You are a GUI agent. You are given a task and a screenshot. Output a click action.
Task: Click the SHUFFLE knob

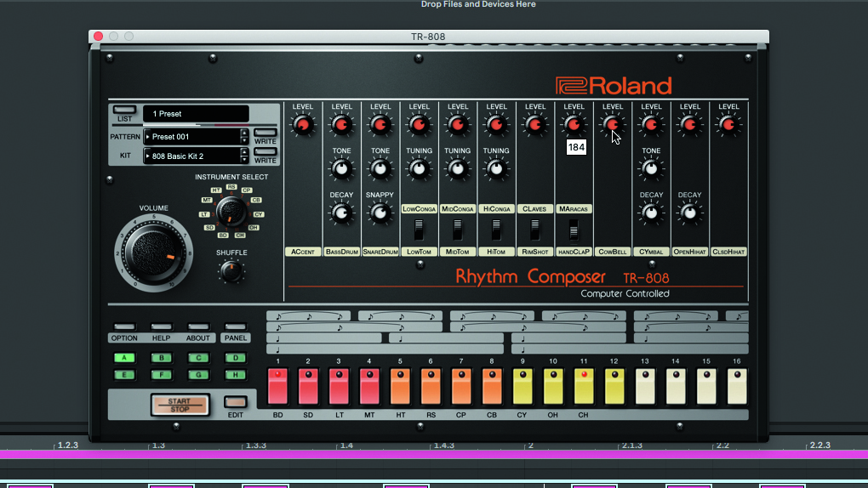[231, 271]
